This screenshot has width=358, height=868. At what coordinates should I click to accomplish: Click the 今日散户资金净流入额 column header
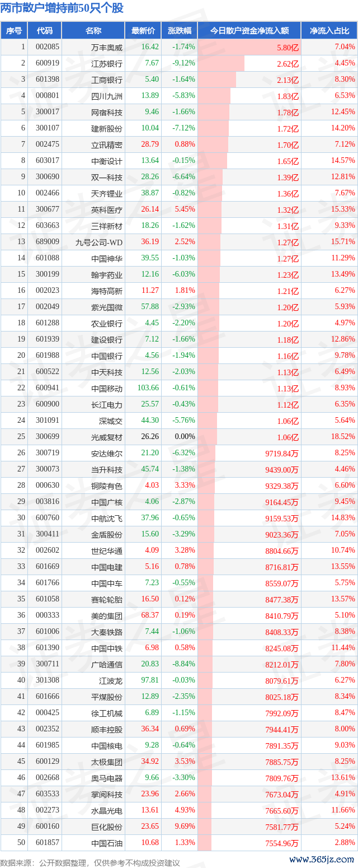(249, 31)
